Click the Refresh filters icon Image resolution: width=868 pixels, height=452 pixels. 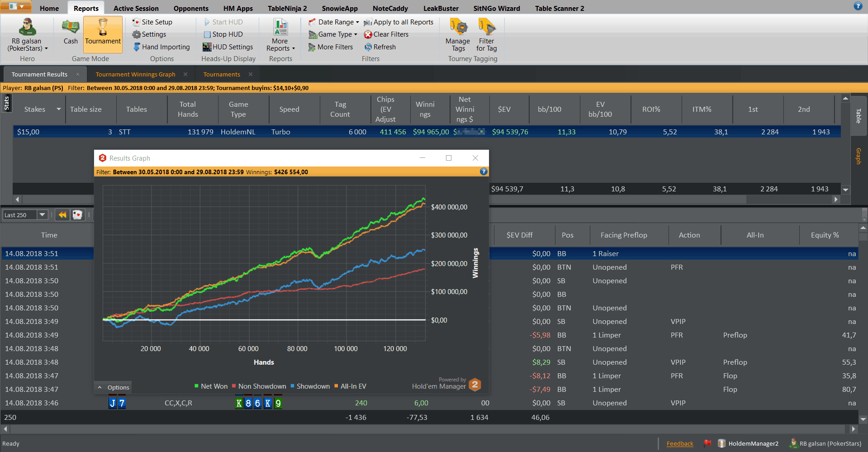368,47
